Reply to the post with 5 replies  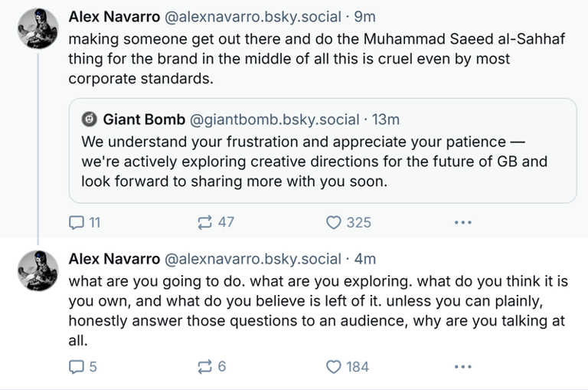(77, 367)
